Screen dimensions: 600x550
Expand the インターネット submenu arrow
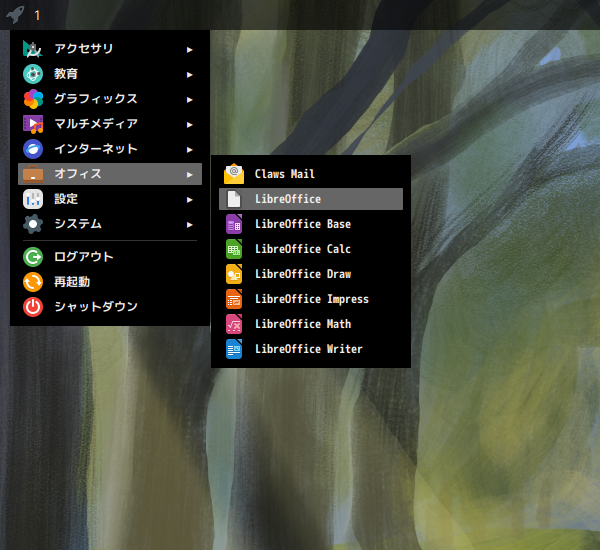[x=189, y=150]
